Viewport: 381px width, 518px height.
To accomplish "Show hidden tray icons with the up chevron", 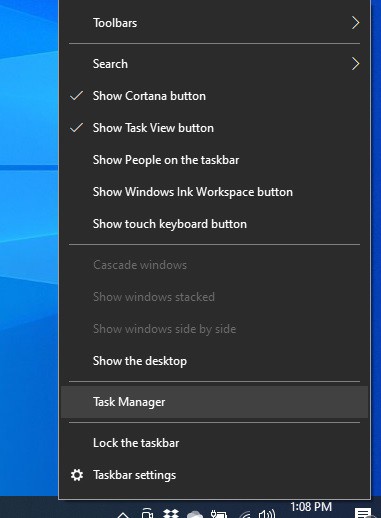I will tap(123, 515).
